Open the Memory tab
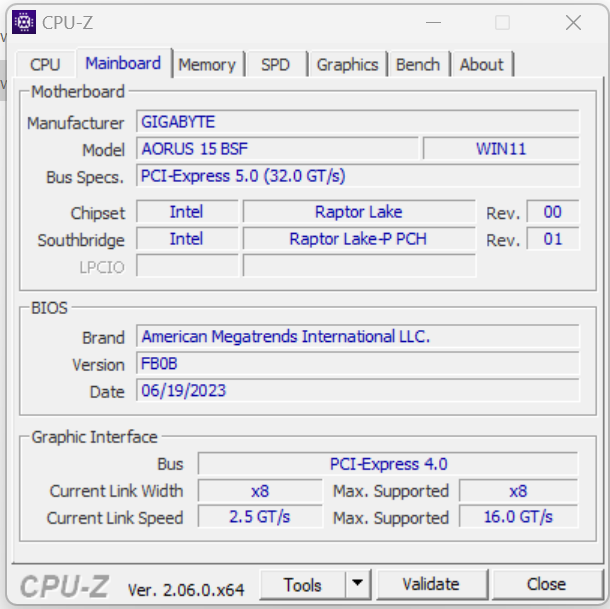 click(207, 65)
